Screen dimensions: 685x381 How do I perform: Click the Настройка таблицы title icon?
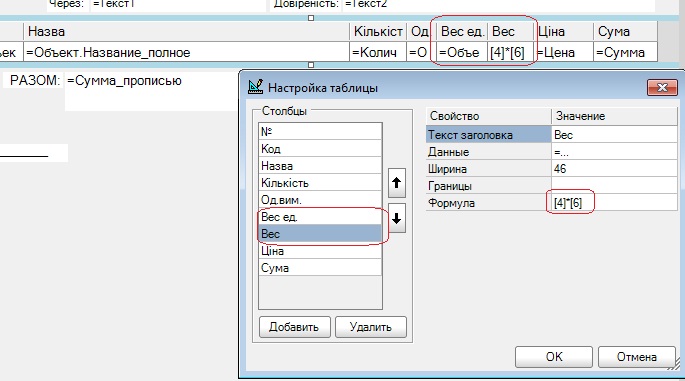256,87
